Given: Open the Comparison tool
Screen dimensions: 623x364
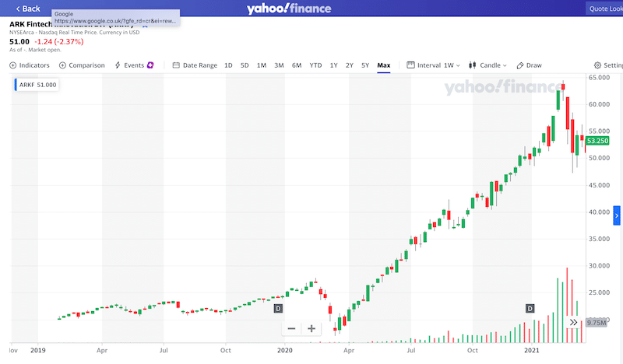Looking at the screenshot, I should click(82, 65).
